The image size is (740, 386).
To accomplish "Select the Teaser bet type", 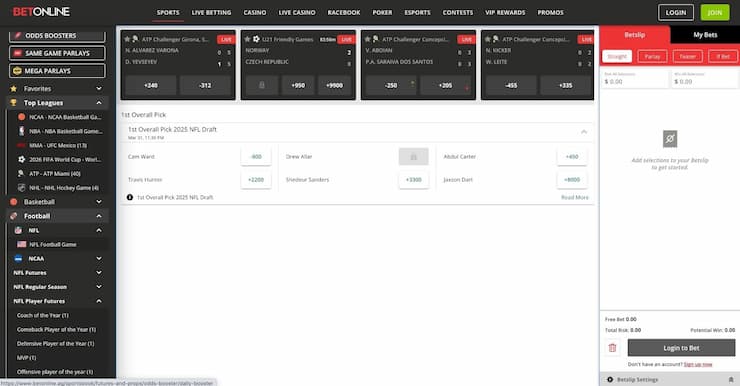I will 688,57.
